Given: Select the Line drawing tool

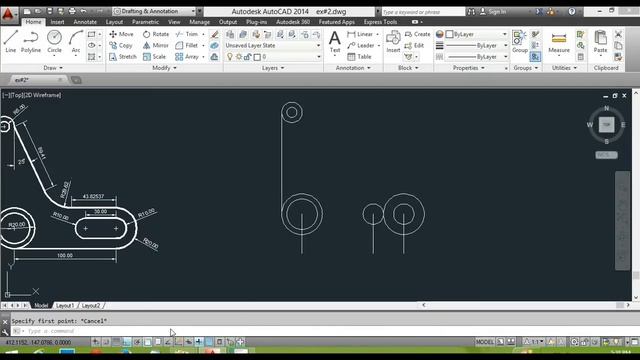Looking at the screenshot, I should (x=11, y=42).
